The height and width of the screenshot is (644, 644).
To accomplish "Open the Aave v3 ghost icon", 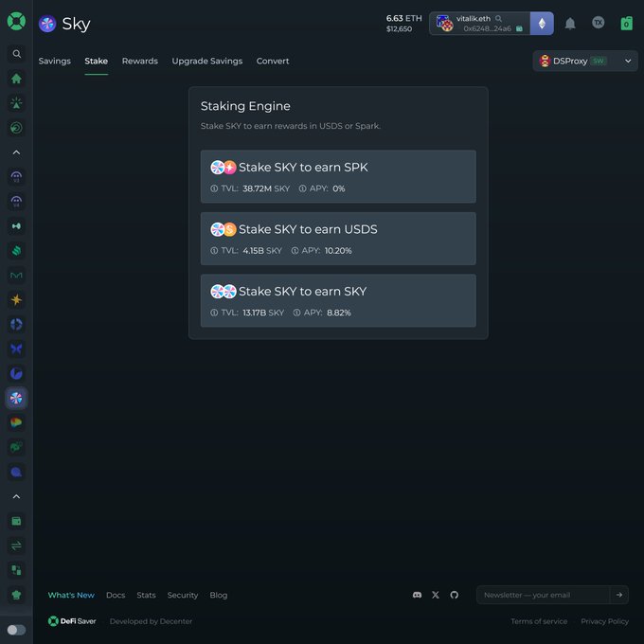I will point(16,177).
